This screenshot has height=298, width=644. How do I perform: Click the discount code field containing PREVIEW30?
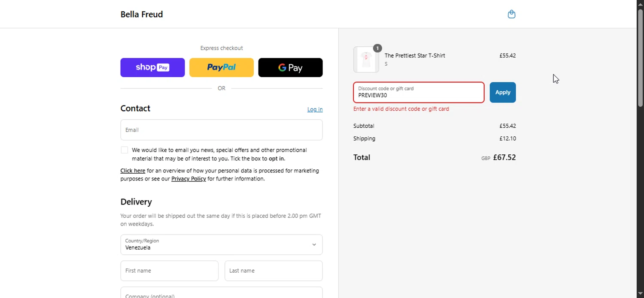[x=419, y=92]
